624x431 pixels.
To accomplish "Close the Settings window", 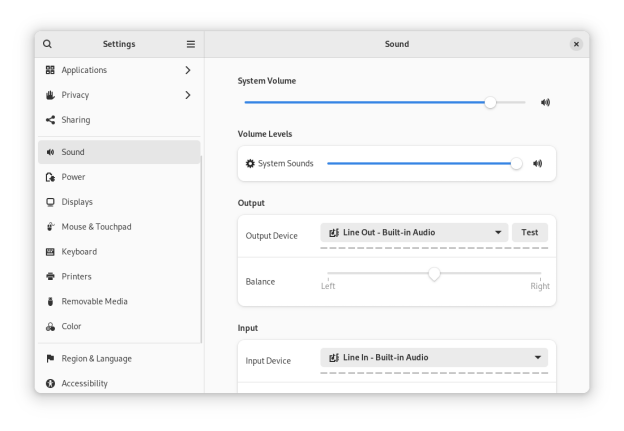I will coord(576,44).
